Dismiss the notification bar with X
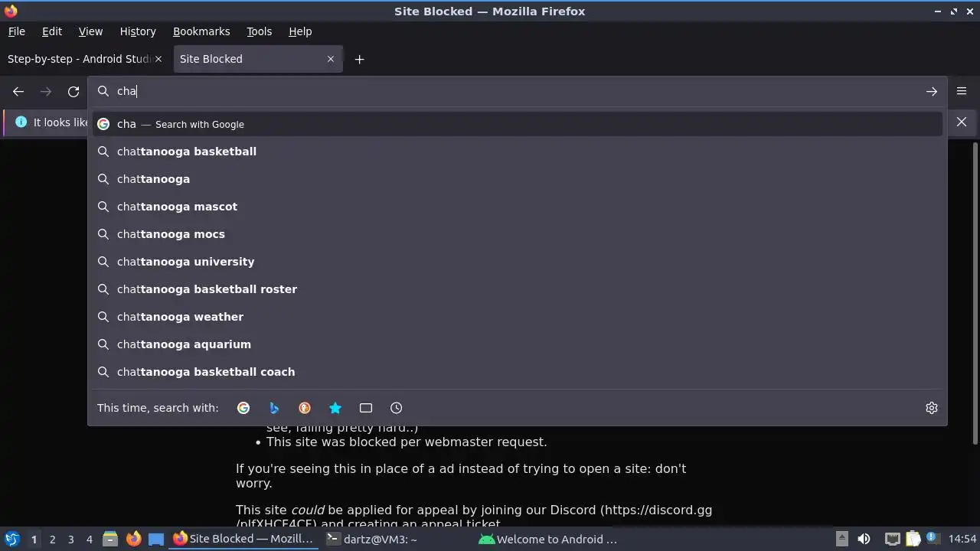The image size is (980, 551). click(962, 122)
